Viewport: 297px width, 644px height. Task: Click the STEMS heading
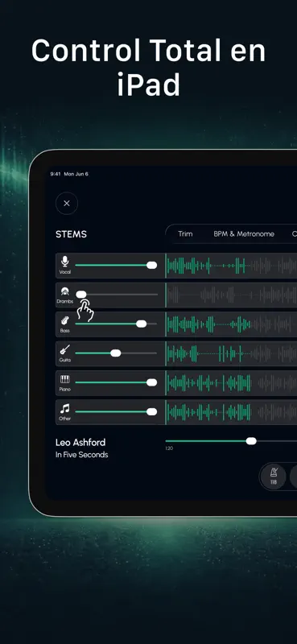[x=71, y=234]
